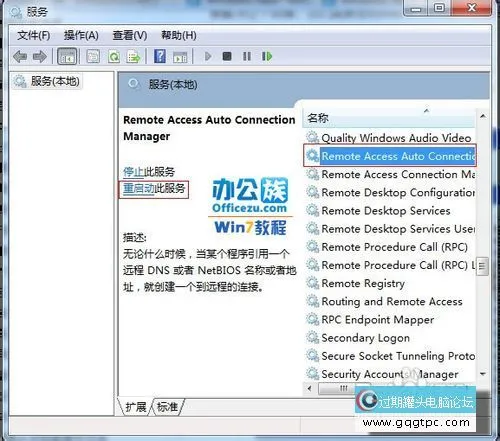500x441 pixels.
Task: Click the 重启动 this service link
Action: point(138,189)
